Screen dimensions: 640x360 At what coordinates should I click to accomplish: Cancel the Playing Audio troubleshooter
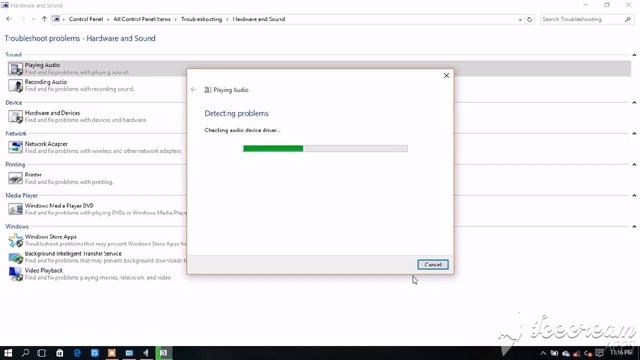pos(433,265)
